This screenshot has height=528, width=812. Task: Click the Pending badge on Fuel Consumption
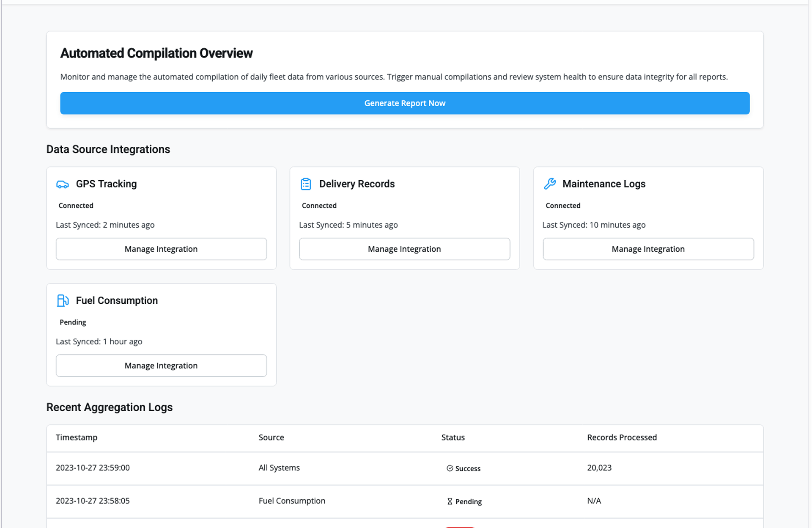pyautogui.click(x=73, y=322)
